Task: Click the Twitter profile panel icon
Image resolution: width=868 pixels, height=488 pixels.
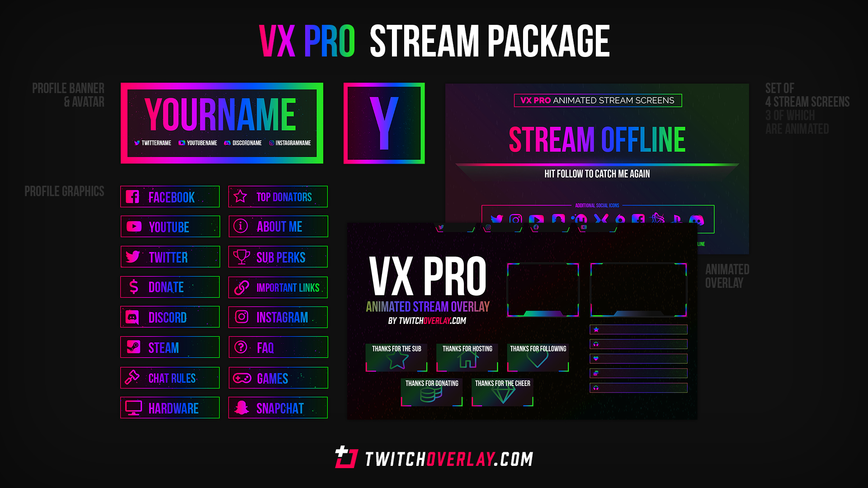Action: [133, 257]
